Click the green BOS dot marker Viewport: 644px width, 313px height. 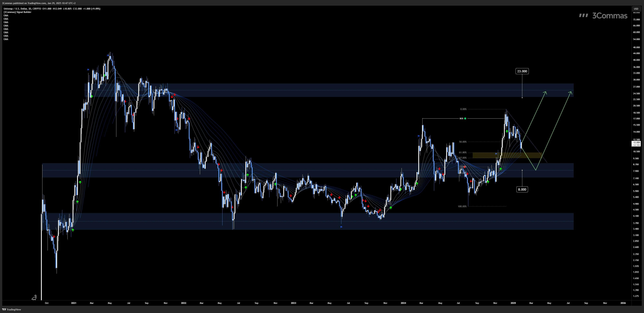click(x=465, y=118)
